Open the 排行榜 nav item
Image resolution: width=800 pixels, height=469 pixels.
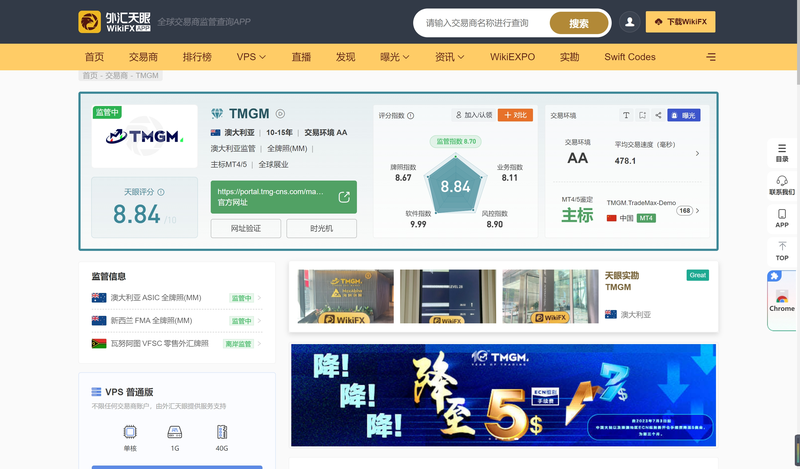(x=197, y=57)
